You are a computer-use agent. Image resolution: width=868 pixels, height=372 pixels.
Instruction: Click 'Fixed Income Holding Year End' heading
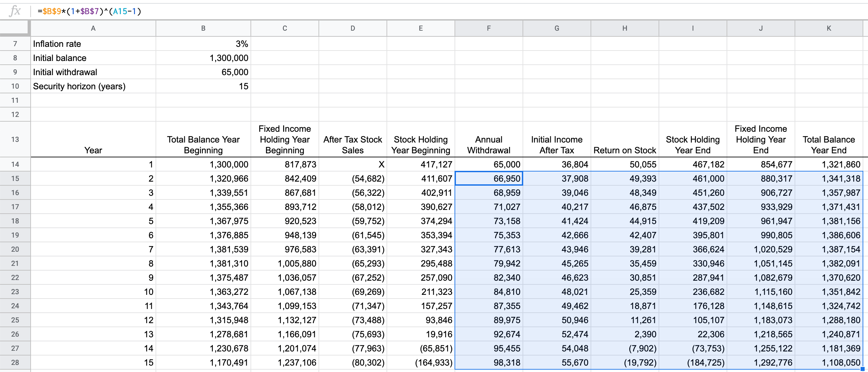[x=761, y=139]
